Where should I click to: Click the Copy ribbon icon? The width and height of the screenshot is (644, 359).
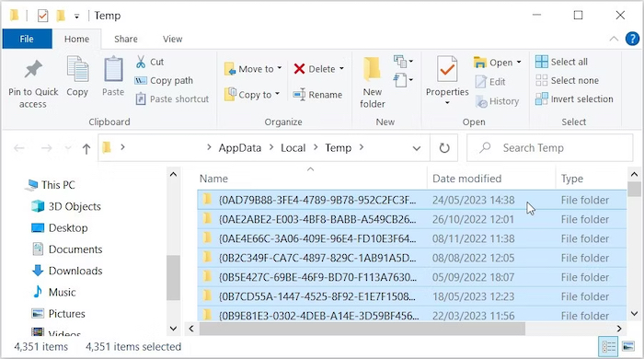pyautogui.click(x=77, y=69)
